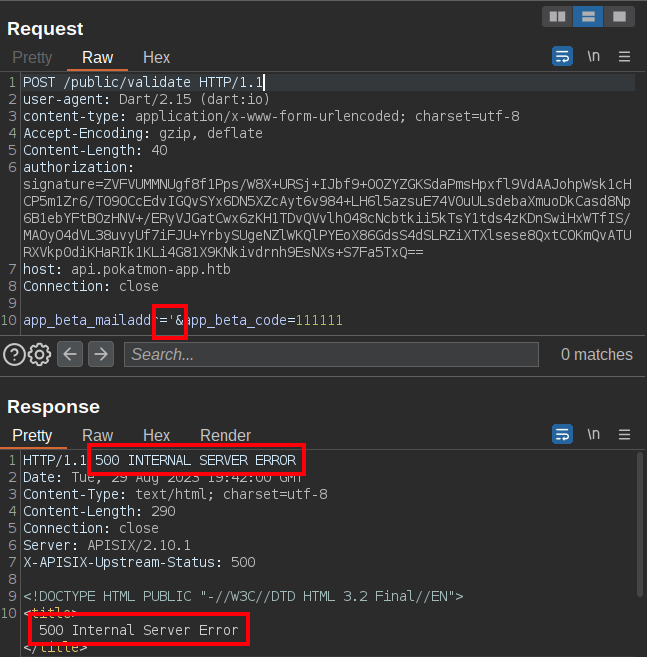Switch to combined tabbed layout view
The height and width of the screenshot is (657, 647).
click(620, 17)
